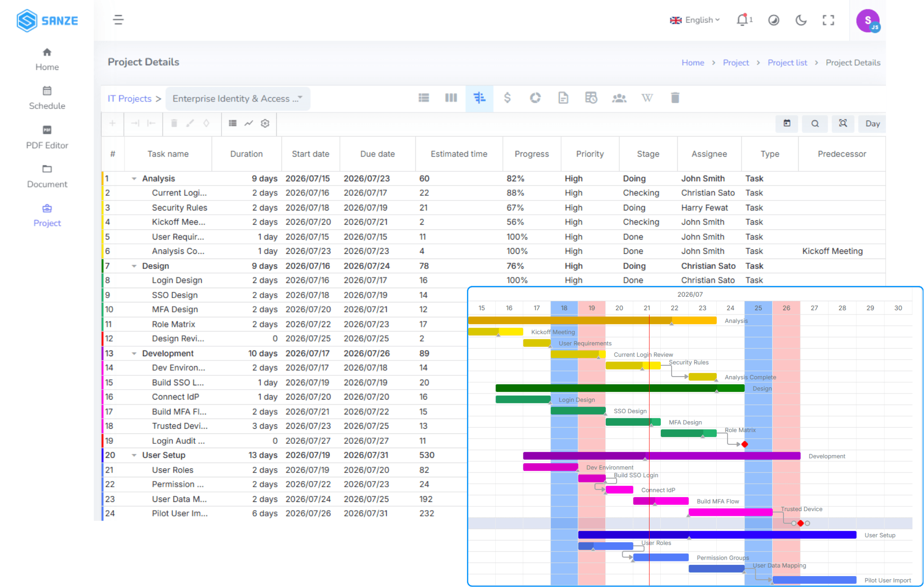Screen dimensions: 924x587
Task: Collapse the Analysis task group
Action: tap(134, 179)
